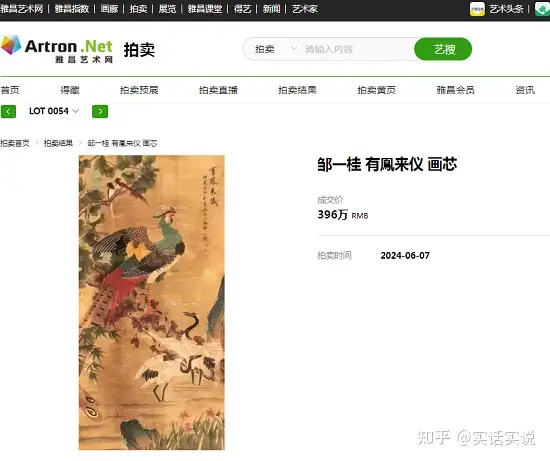Open the yellow 艺术头条 app icon

tap(477, 9)
